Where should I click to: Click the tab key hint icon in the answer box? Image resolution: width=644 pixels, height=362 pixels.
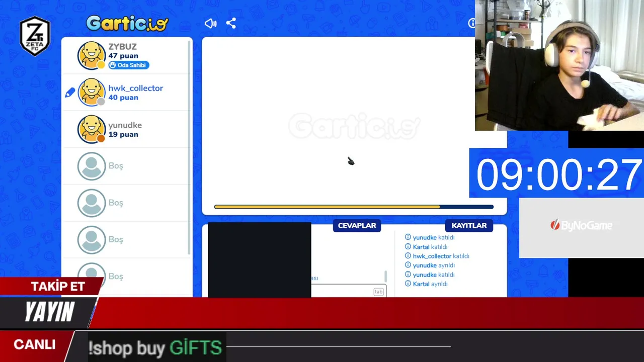(x=378, y=292)
